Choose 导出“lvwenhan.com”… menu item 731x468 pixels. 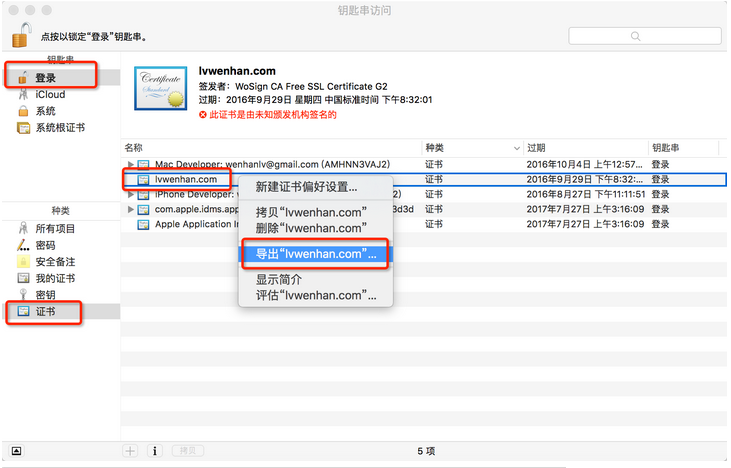316,254
